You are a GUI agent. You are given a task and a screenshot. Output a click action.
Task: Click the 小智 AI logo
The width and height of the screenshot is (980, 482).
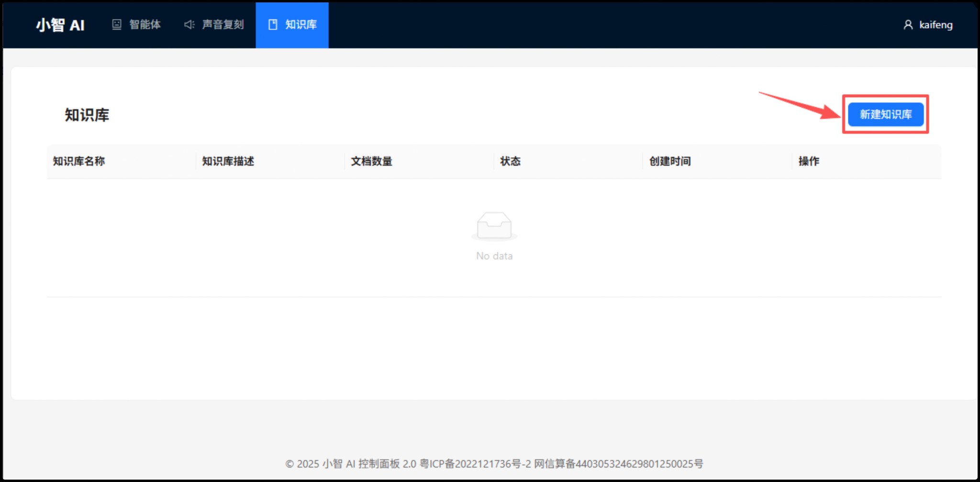tap(60, 25)
